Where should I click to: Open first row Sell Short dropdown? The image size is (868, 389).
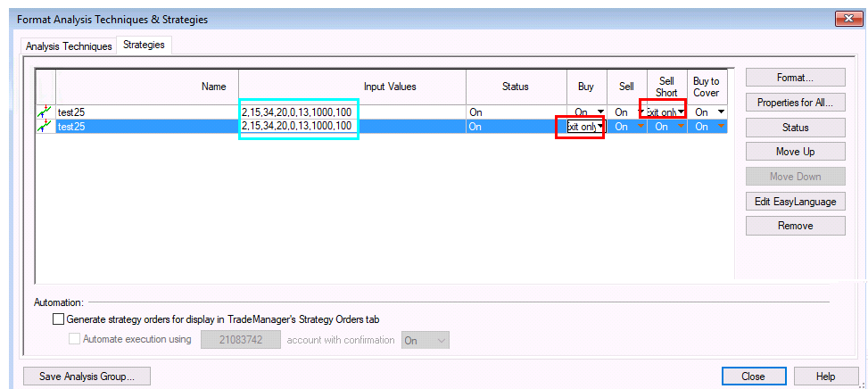pos(681,112)
